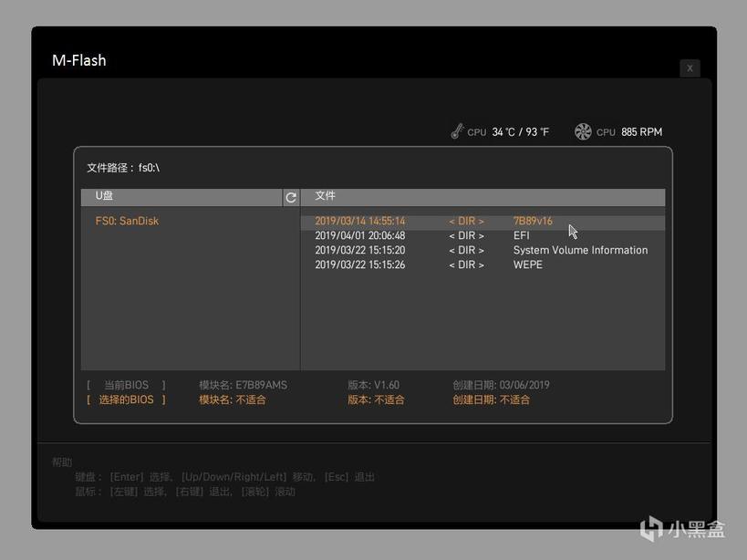Choose the WEPE folder
The image size is (747, 560).
pyautogui.click(x=527, y=265)
